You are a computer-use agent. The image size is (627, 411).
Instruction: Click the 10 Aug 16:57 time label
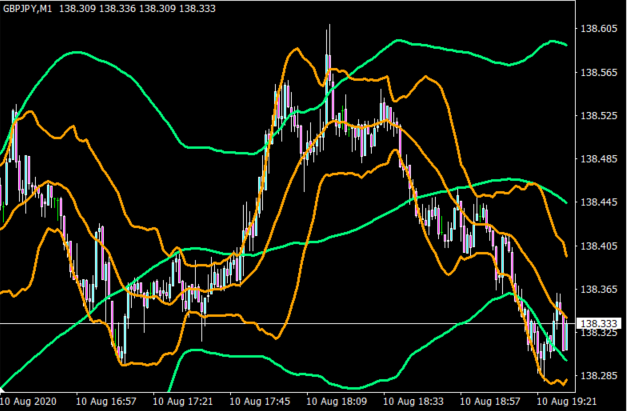pos(106,401)
